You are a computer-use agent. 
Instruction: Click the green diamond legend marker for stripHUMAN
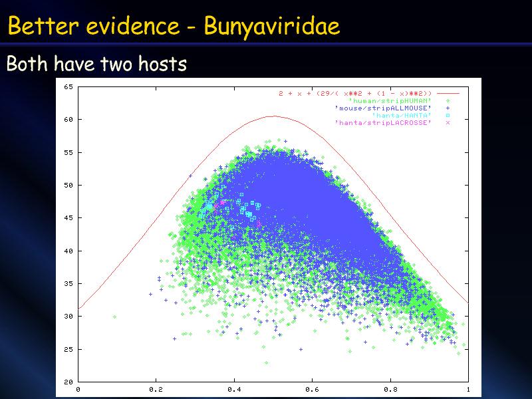(x=448, y=100)
